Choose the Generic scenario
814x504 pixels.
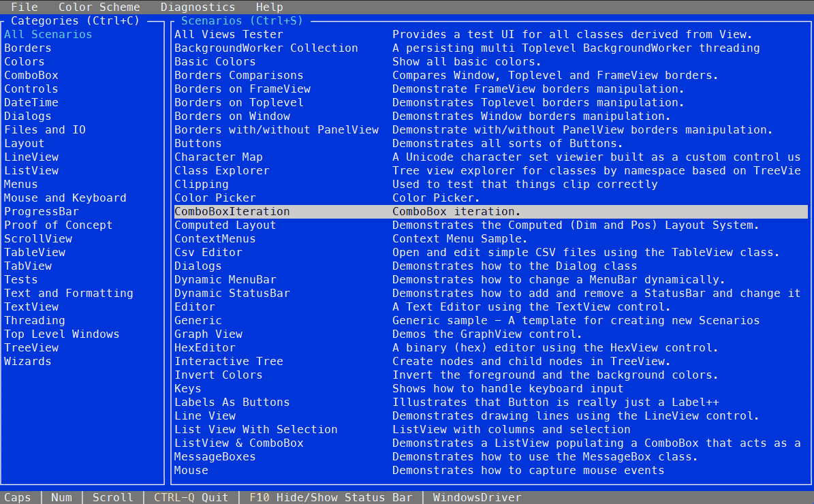198,320
